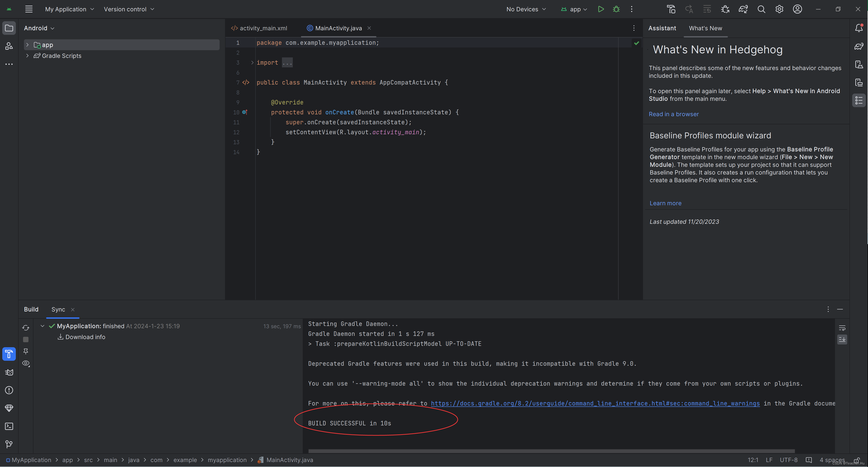
Task: Pin the Sync tab in Build panel
Action: 26,351
